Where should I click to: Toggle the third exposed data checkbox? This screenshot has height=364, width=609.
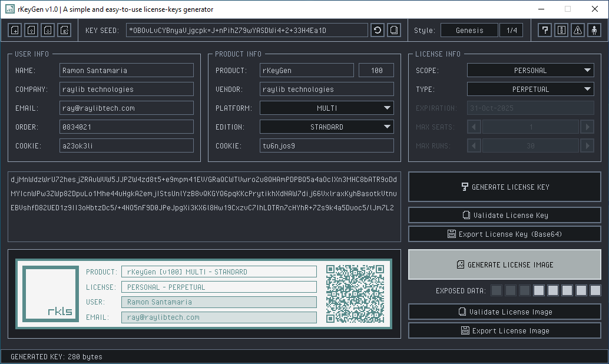pyautogui.click(x=525, y=290)
